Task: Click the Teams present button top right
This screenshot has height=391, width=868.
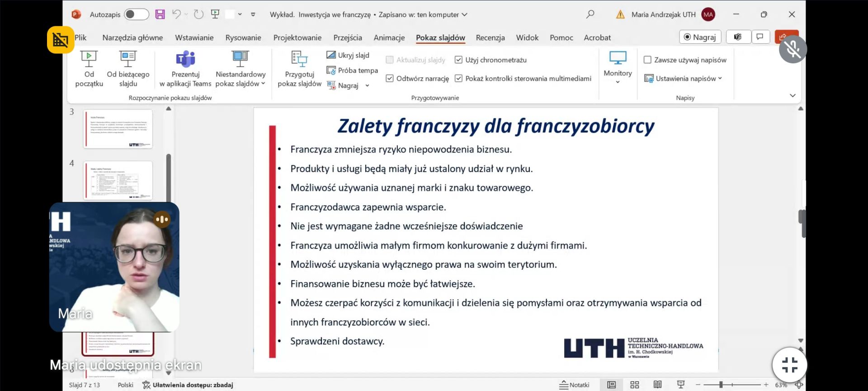Action: pyautogui.click(x=738, y=37)
